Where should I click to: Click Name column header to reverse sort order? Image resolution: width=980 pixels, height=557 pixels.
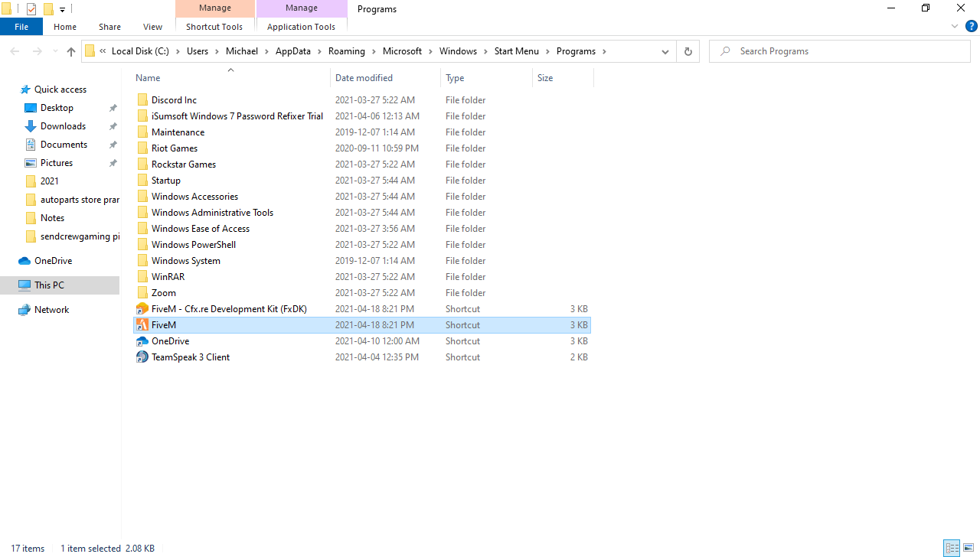point(147,77)
